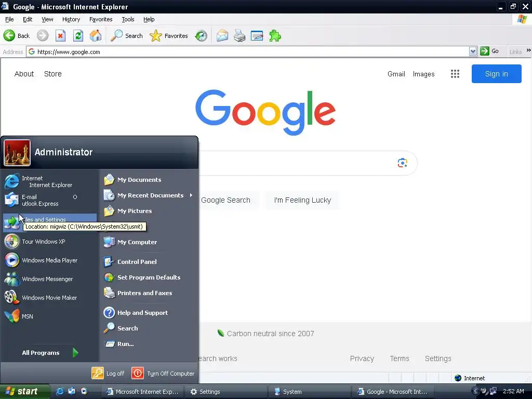Launch Windows Media Player from the Start menu
This screenshot has height=399, width=532.
(x=49, y=260)
